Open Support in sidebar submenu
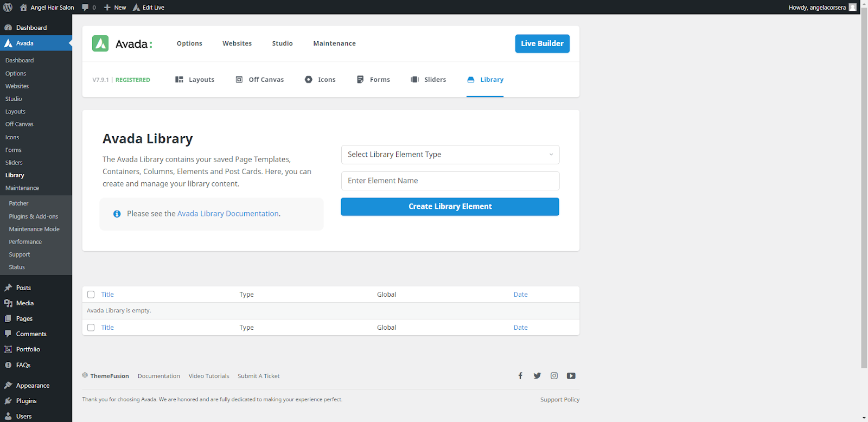The image size is (868, 422). [20, 254]
